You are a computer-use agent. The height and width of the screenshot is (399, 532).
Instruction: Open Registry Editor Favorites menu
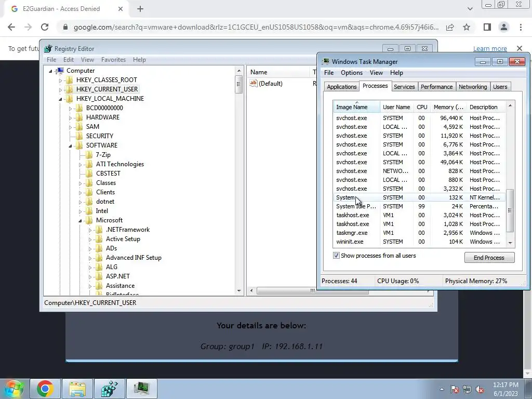coord(113,60)
